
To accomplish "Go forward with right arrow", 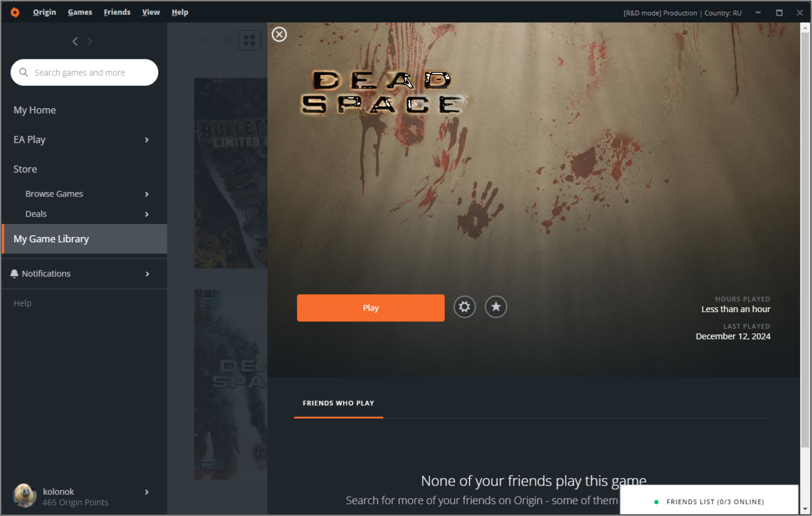I will tap(90, 41).
